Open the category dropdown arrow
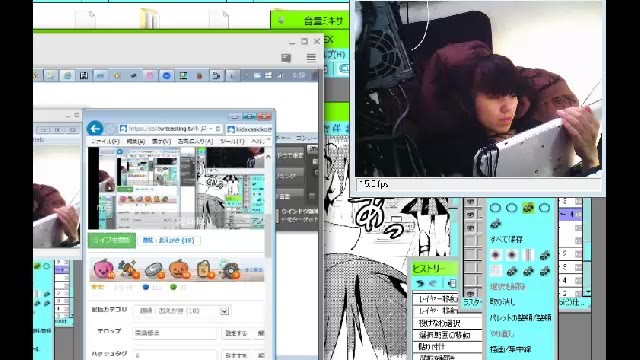This screenshot has width=640, height=360. [224, 311]
